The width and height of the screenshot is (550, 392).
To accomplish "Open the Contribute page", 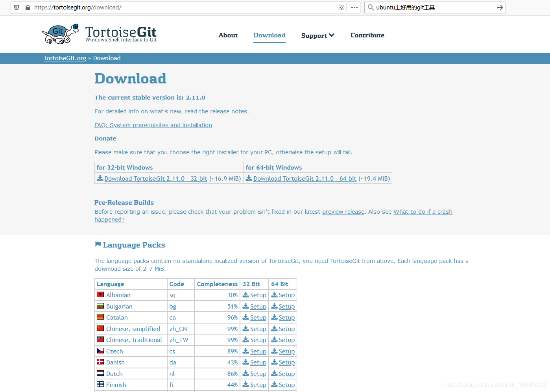I will pos(367,35).
